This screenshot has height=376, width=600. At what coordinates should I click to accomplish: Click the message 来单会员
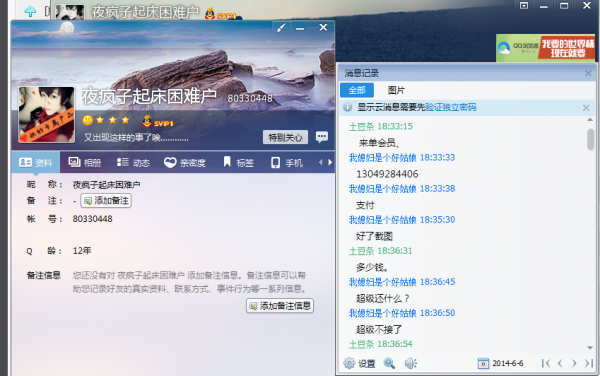(x=379, y=143)
